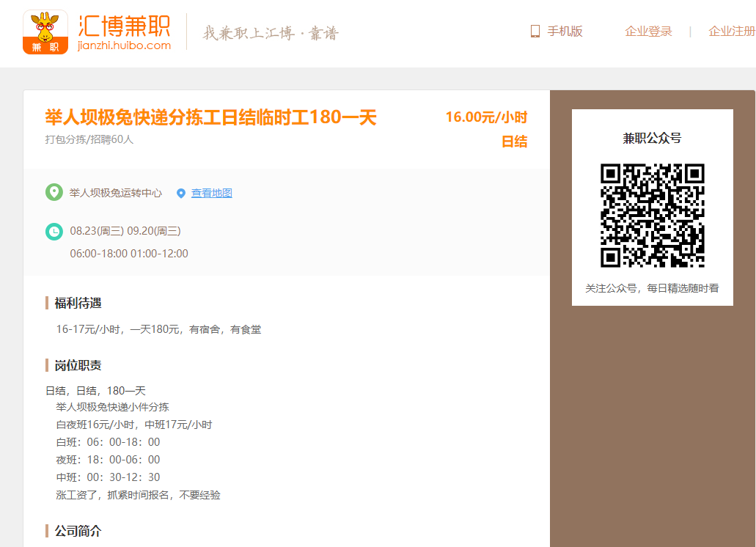Click the teal clock icon
The width and height of the screenshot is (756, 547).
coord(54,231)
